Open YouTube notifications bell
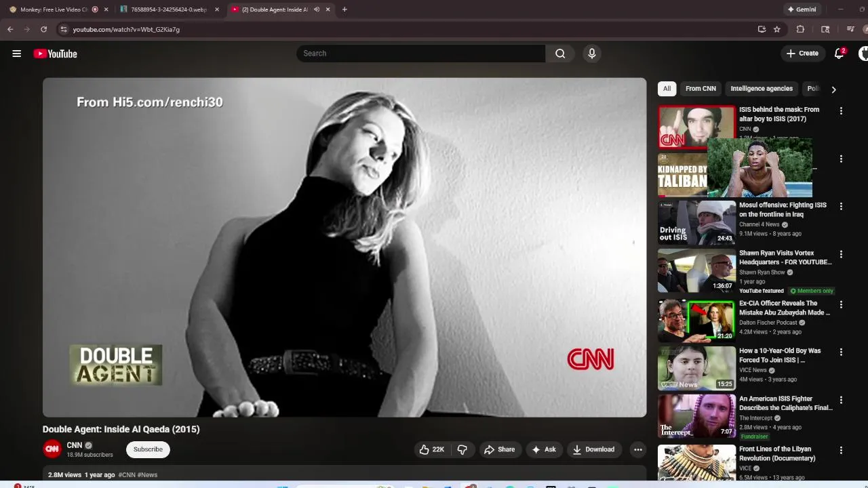 coord(840,54)
